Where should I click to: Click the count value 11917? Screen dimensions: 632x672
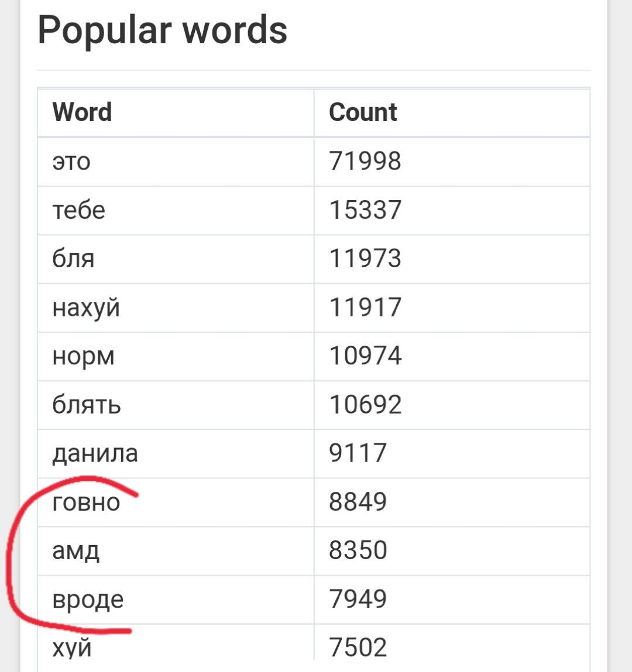(365, 307)
